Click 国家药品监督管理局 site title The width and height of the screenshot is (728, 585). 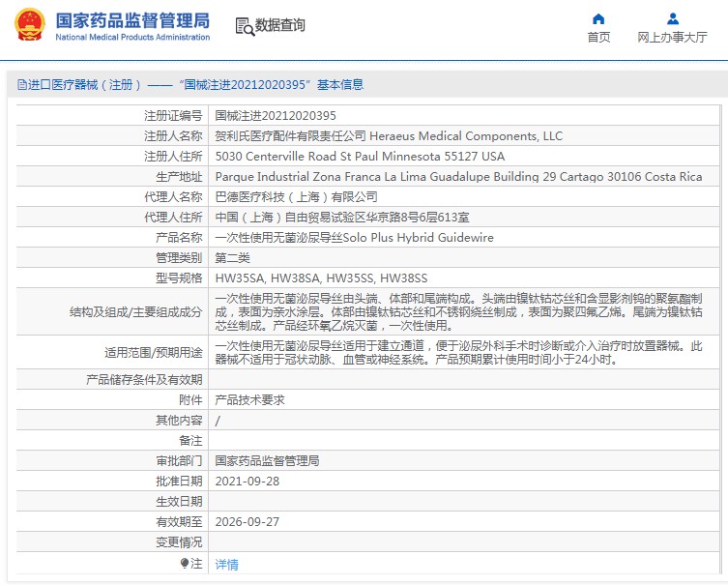[132, 20]
